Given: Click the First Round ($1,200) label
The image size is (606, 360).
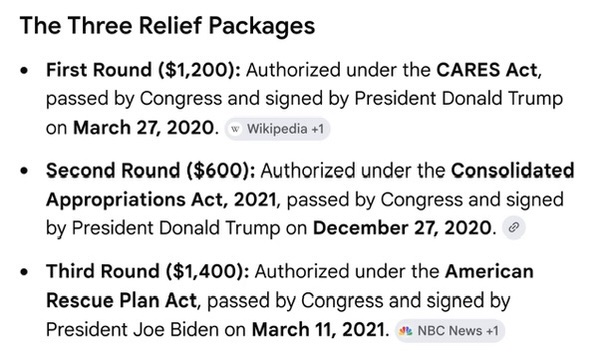Looking at the screenshot, I should 143,70.
